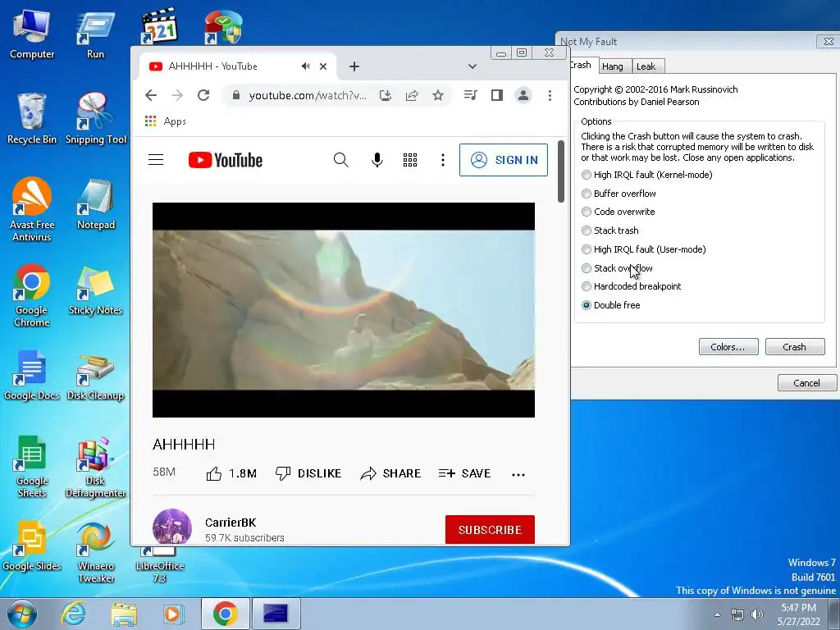Close the AHHHHH YouTube tab
Screen dimensions: 840x630
pos(323,66)
